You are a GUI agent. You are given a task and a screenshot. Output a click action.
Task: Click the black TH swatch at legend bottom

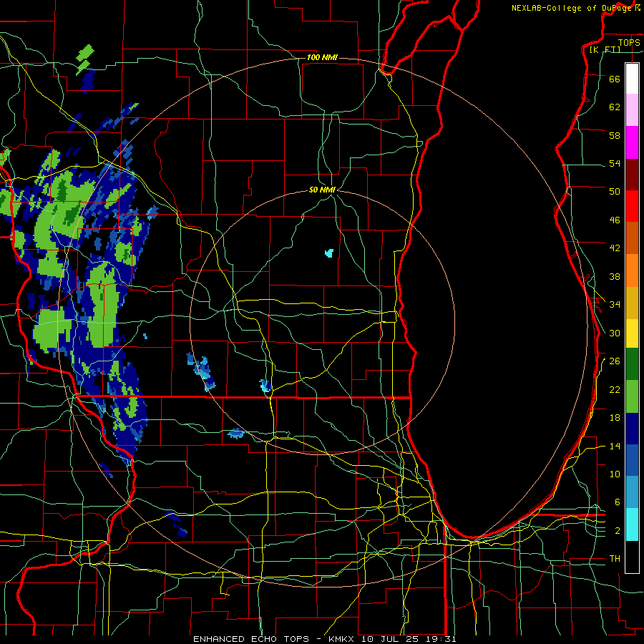(632, 557)
